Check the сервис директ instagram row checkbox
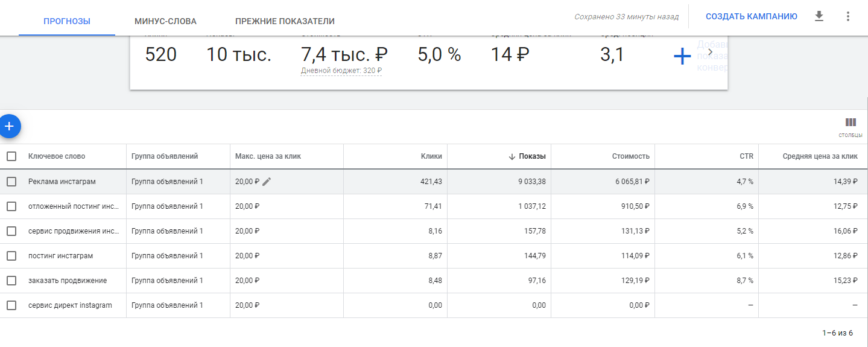 pos(11,305)
